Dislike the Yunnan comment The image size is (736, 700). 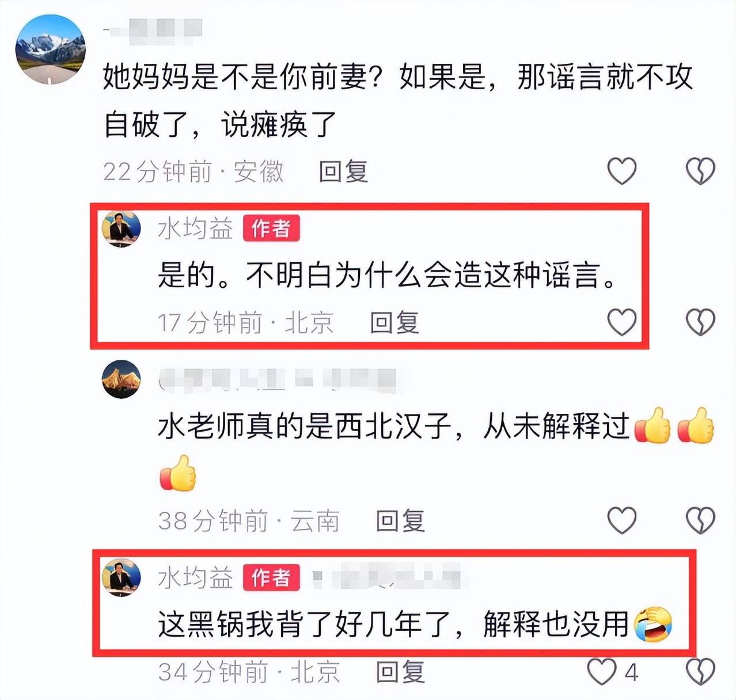700,520
